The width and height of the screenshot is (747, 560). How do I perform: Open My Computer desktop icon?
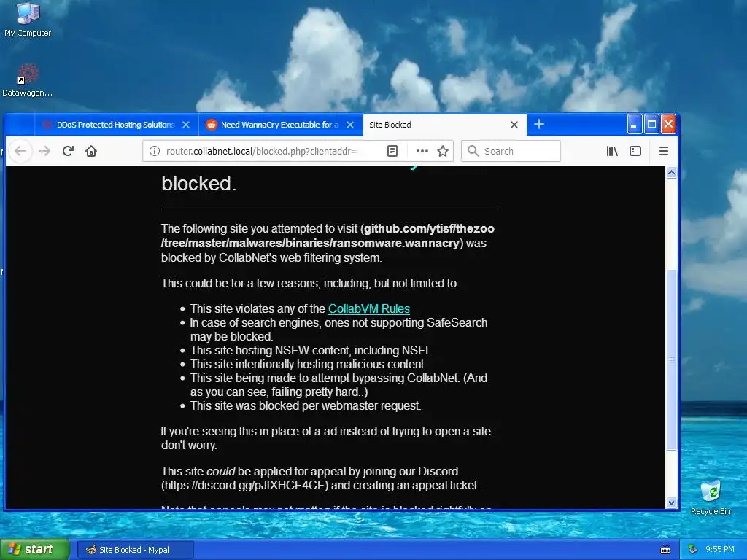[x=28, y=19]
